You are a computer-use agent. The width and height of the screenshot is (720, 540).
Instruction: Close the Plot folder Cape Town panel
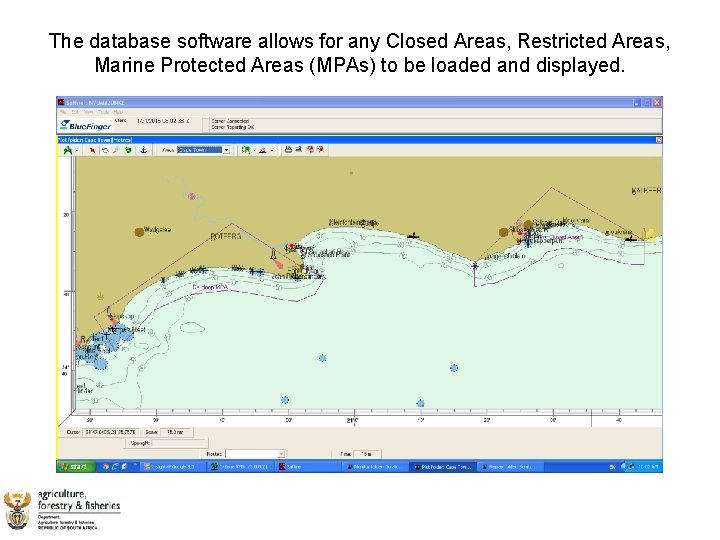coord(659,140)
